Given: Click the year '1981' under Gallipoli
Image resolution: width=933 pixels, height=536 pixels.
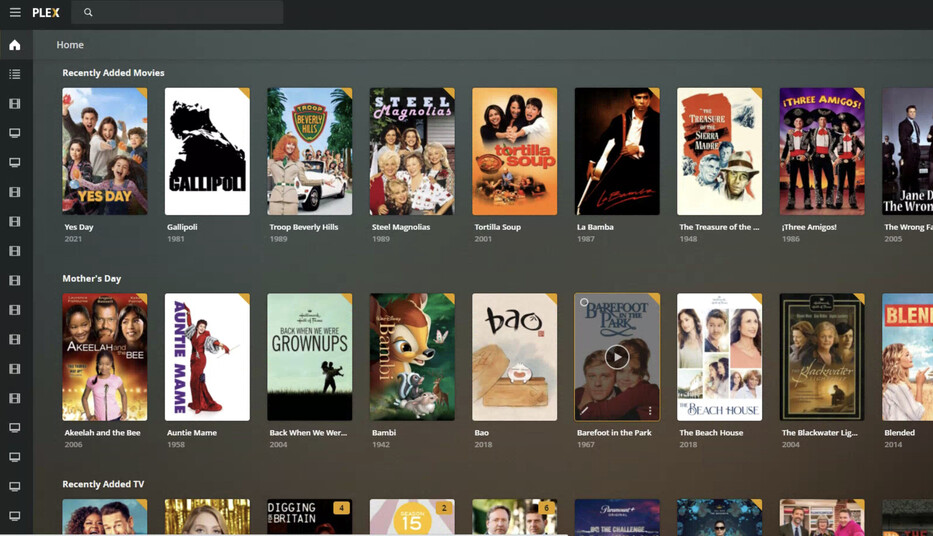Looking at the screenshot, I should pyautogui.click(x=176, y=239).
